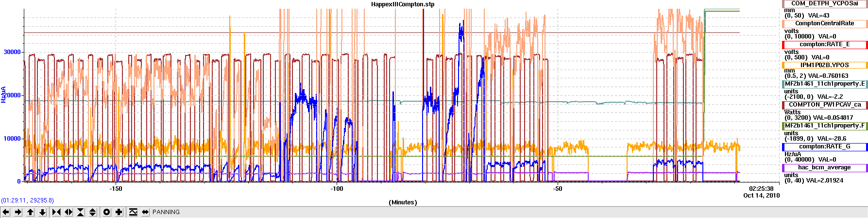
Task: Pan the graph right with the right arrow
Action: [18, 212]
